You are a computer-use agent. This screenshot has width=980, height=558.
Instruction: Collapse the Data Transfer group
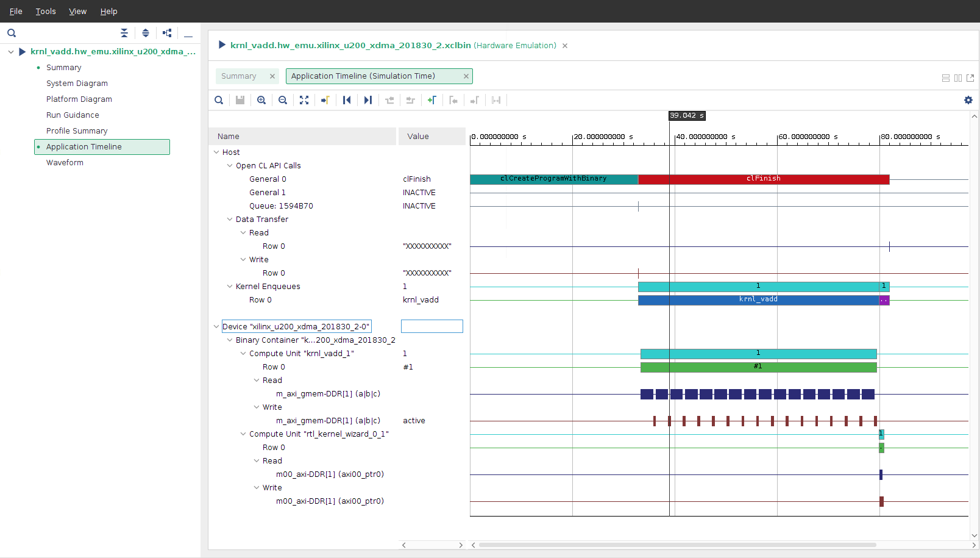click(x=230, y=220)
